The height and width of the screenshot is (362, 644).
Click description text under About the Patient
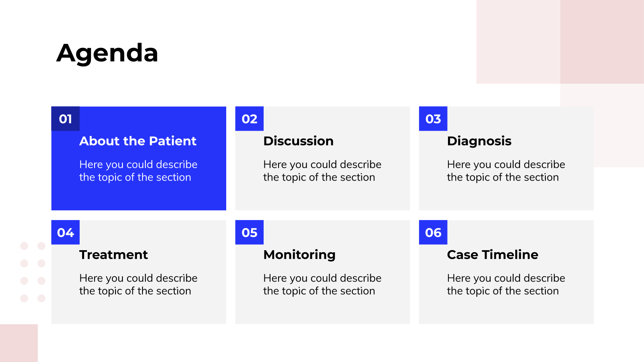138,171
